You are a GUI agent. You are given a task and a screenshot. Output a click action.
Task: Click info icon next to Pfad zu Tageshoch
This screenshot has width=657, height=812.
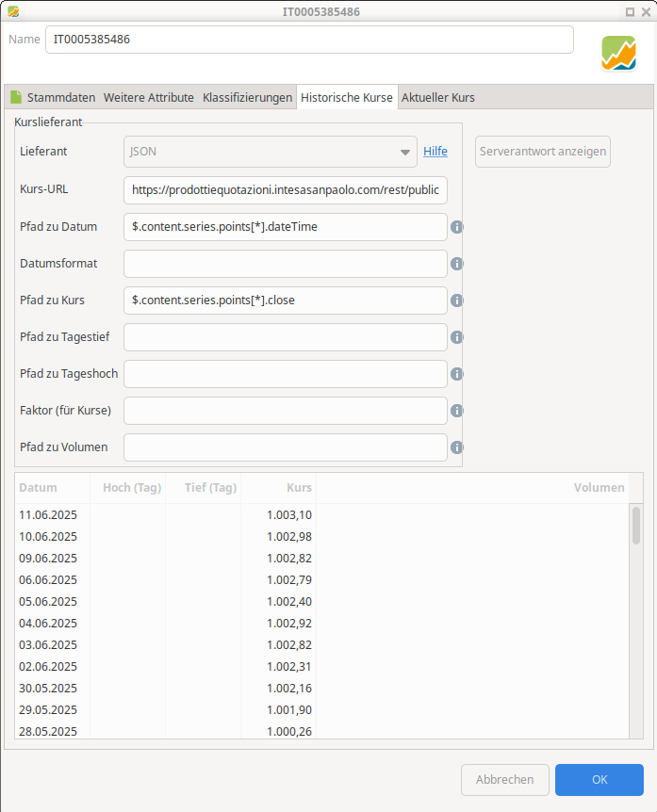coord(456,374)
